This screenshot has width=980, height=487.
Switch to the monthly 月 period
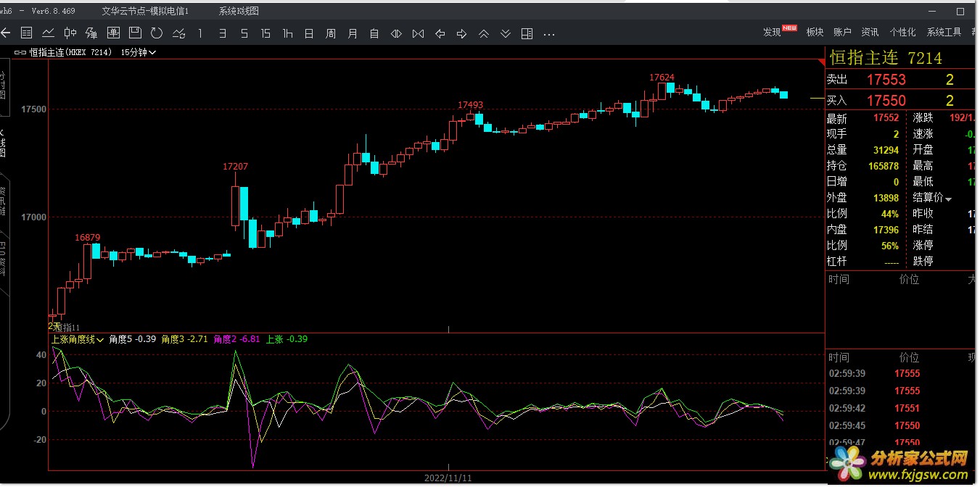coord(353,33)
